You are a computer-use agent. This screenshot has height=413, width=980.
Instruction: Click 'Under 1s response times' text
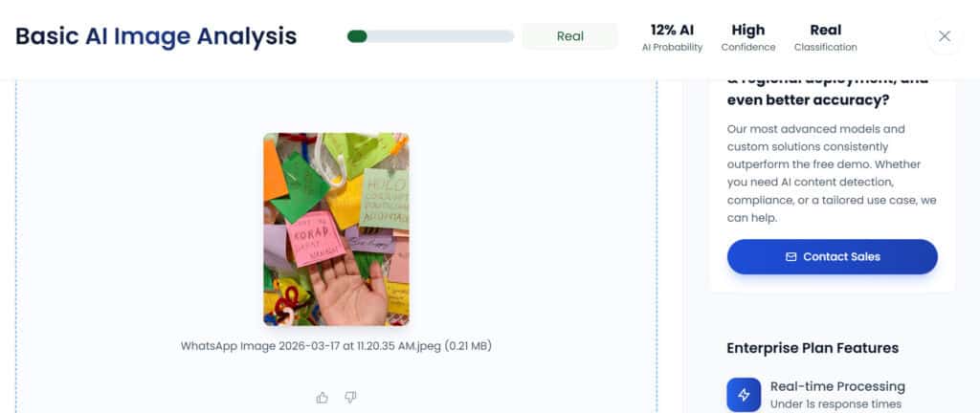pyautogui.click(x=835, y=404)
